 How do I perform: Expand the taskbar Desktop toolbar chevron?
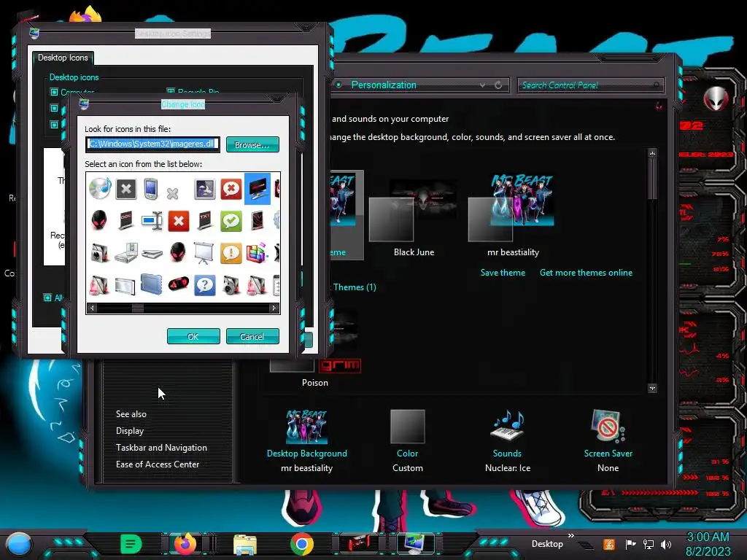[x=570, y=536]
